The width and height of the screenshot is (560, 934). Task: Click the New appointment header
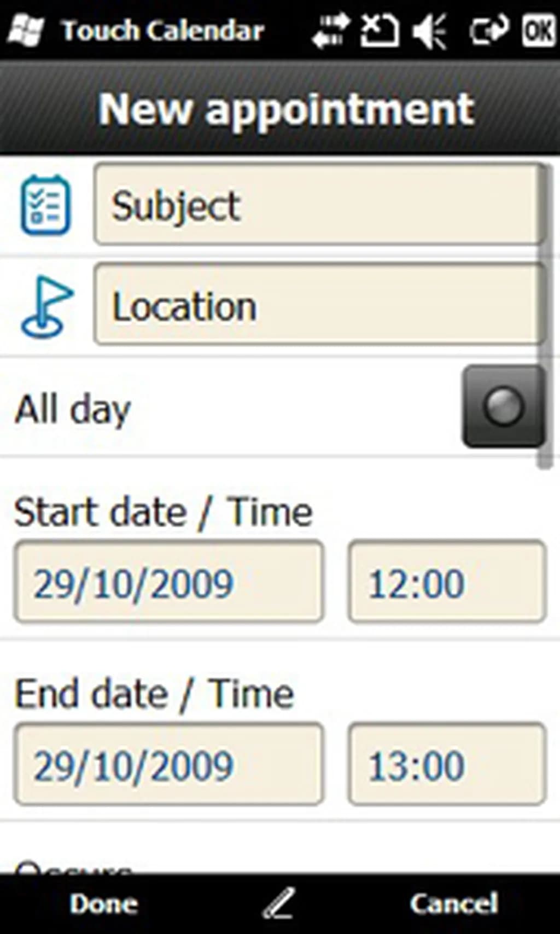(x=285, y=108)
